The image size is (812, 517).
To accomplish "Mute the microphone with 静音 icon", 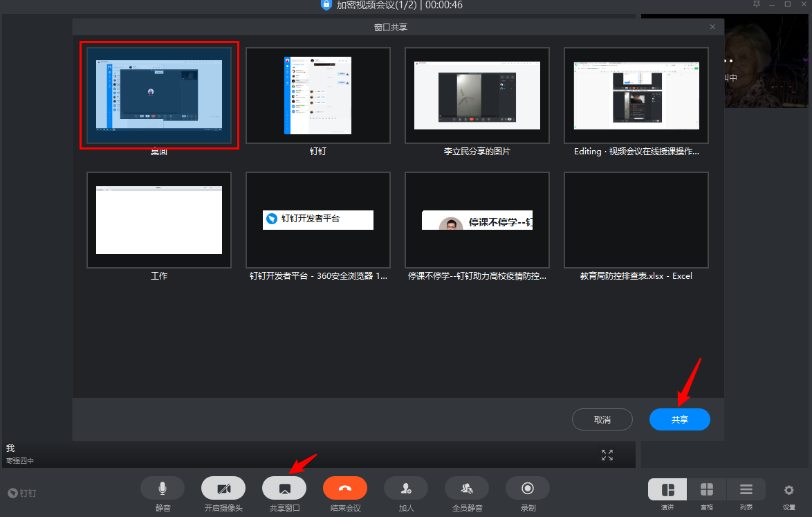I will point(162,489).
